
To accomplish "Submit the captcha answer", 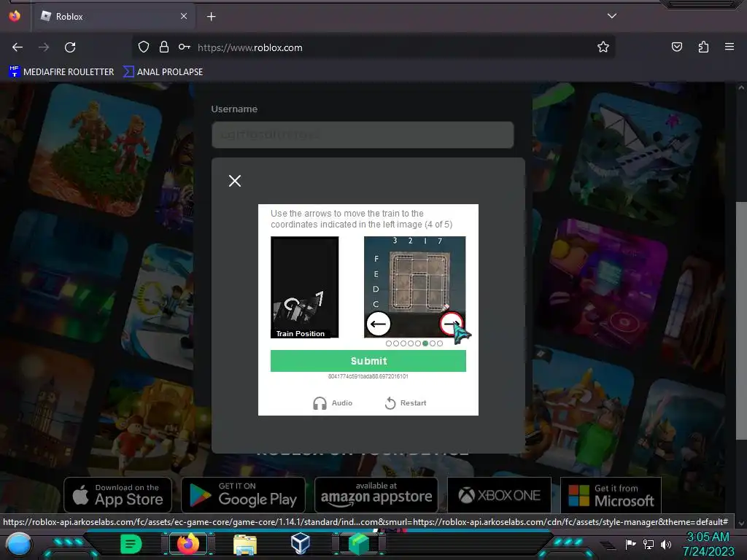I will (368, 361).
